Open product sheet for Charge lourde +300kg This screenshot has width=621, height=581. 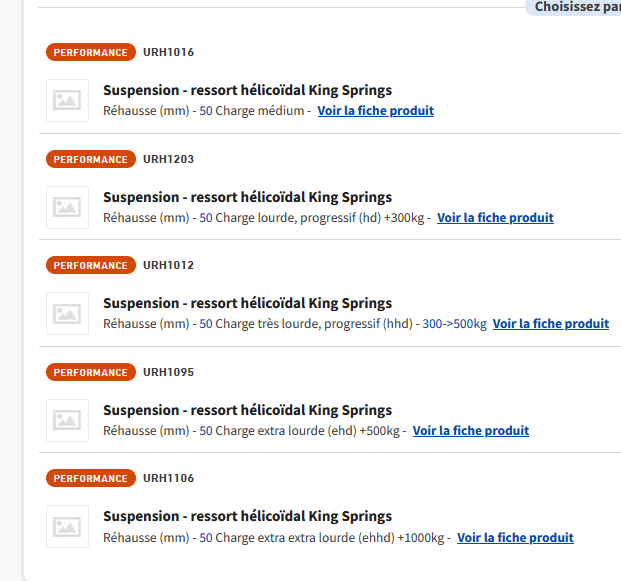tap(495, 218)
